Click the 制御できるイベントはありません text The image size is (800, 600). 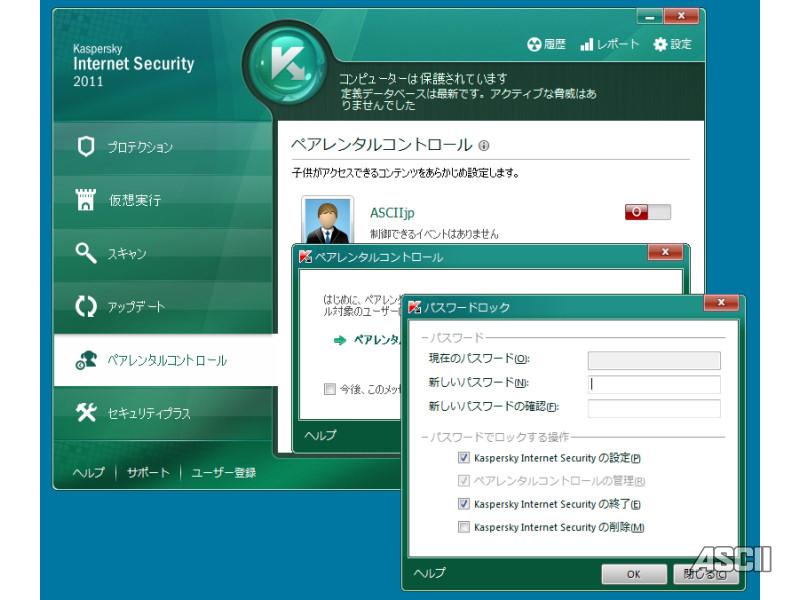434,234
